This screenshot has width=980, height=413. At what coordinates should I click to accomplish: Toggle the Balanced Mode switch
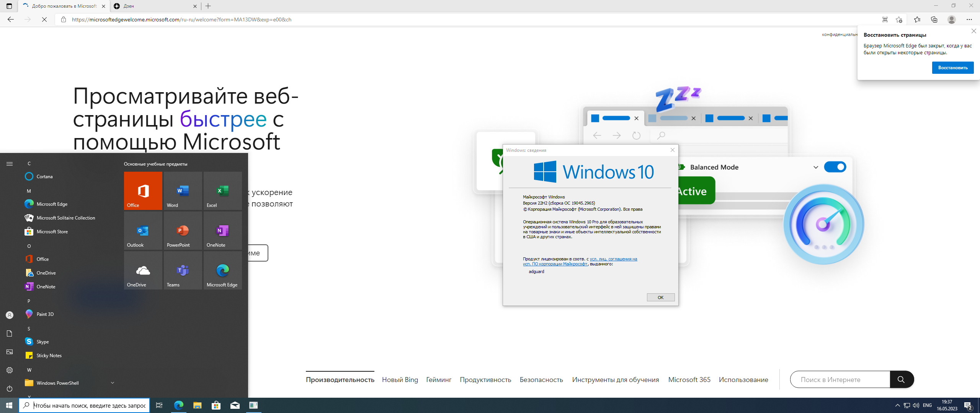(x=835, y=167)
